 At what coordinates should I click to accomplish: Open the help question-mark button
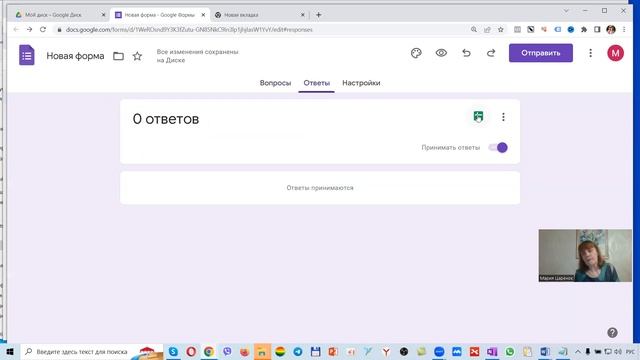pyautogui.click(x=612, y=333)
